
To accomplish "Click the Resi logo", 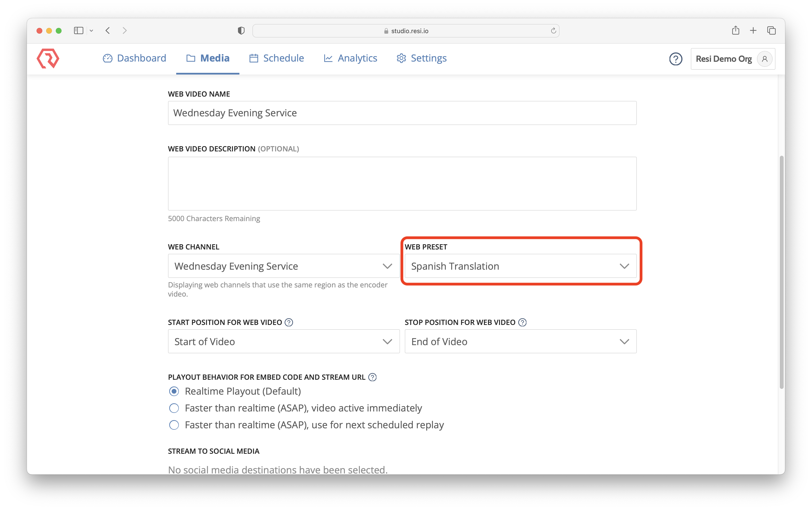I will point(48,58).
